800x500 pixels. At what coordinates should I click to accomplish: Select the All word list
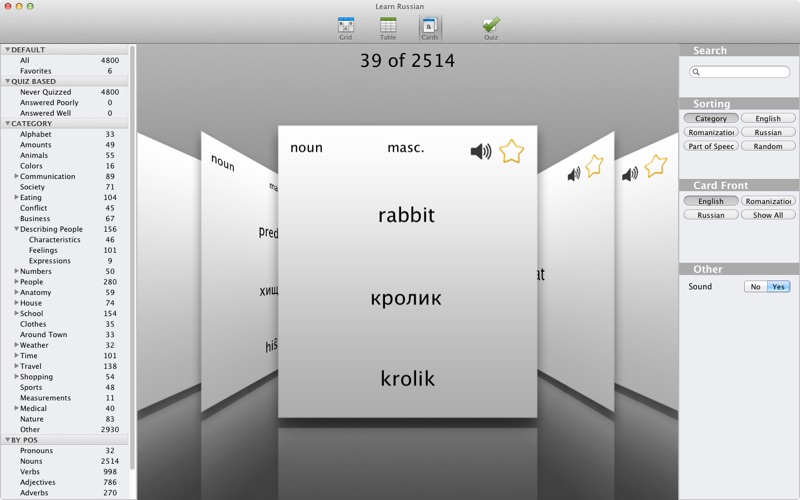(x=65, y=60)
